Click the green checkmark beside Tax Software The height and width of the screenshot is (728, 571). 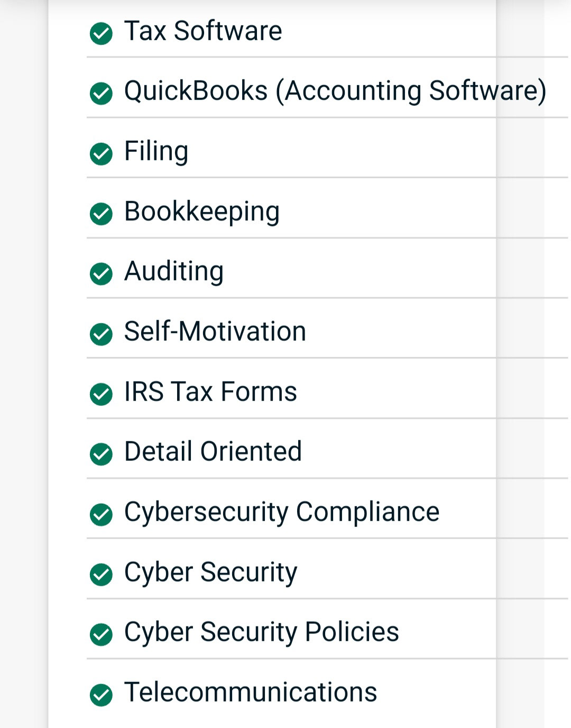point(101,34)
